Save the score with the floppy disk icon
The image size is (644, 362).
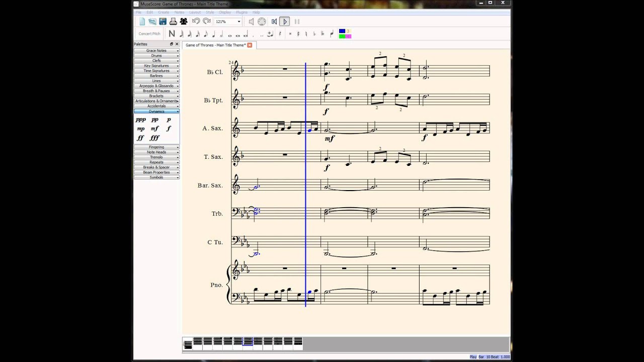[163, 22]
